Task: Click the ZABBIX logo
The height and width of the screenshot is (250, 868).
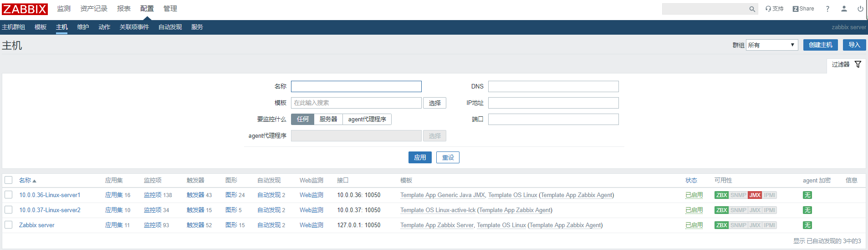Action: [25, 9]
